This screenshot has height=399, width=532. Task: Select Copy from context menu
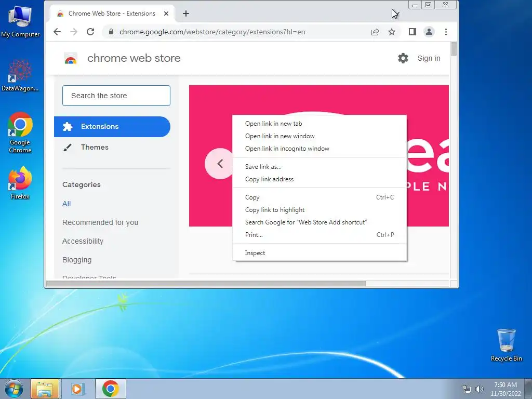pyautogui.click(x=320, y=197)
